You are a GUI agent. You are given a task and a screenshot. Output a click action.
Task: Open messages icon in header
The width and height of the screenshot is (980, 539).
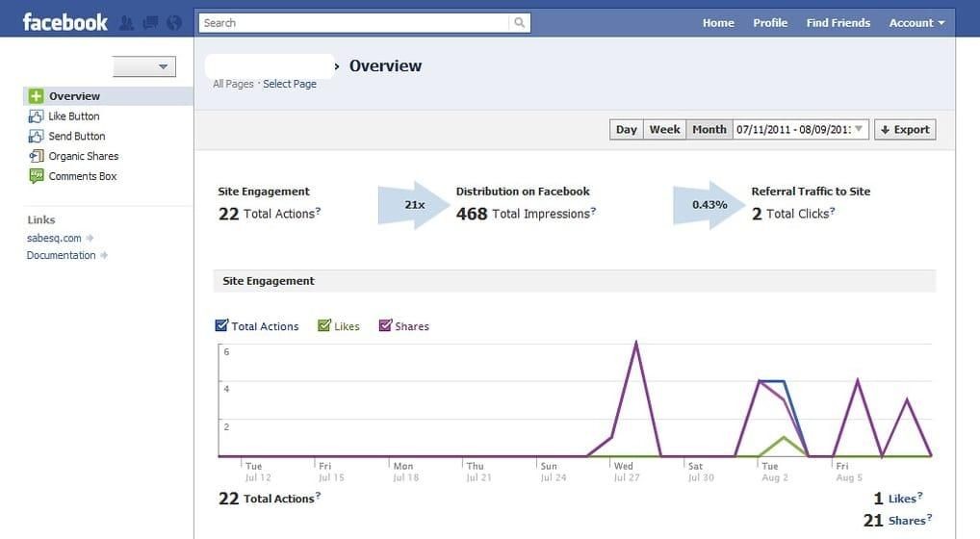(x=150, y=23)
